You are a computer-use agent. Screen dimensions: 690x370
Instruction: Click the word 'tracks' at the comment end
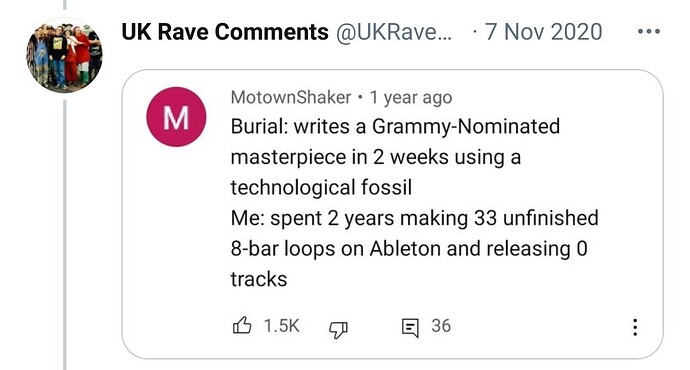coord(259,279)
